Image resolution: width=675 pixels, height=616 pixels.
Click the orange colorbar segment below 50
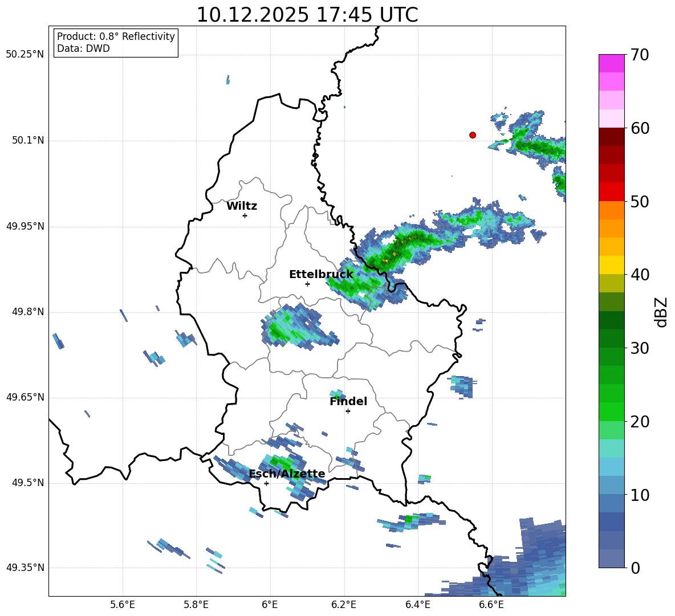[611, 210]
